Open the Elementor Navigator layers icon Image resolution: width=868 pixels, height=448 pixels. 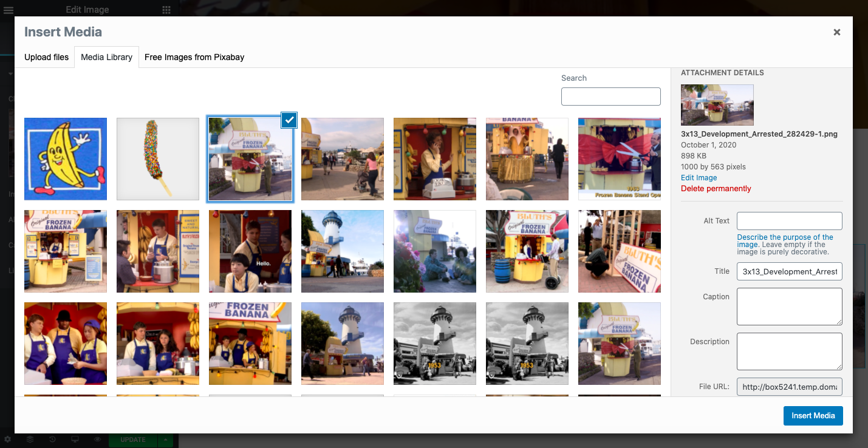coord(30,439)
